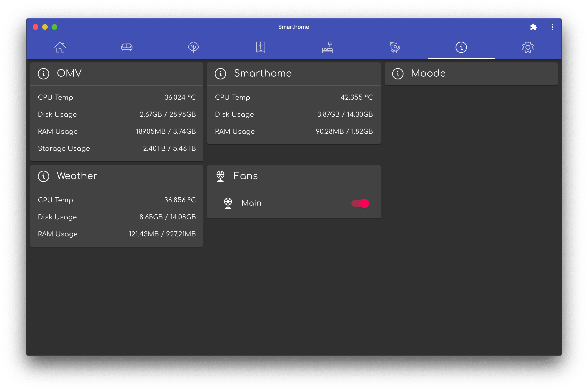Open the garden tree tab

193,47
